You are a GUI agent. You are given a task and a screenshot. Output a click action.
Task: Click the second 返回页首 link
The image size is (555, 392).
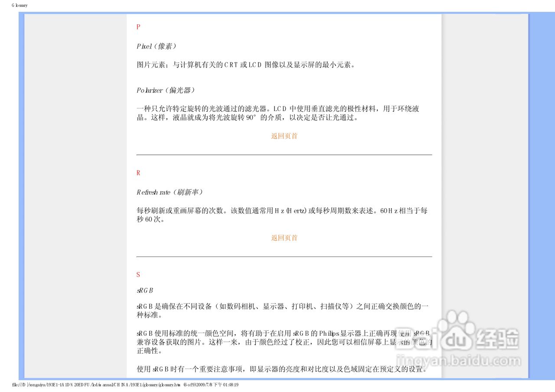tap(284, 238)
